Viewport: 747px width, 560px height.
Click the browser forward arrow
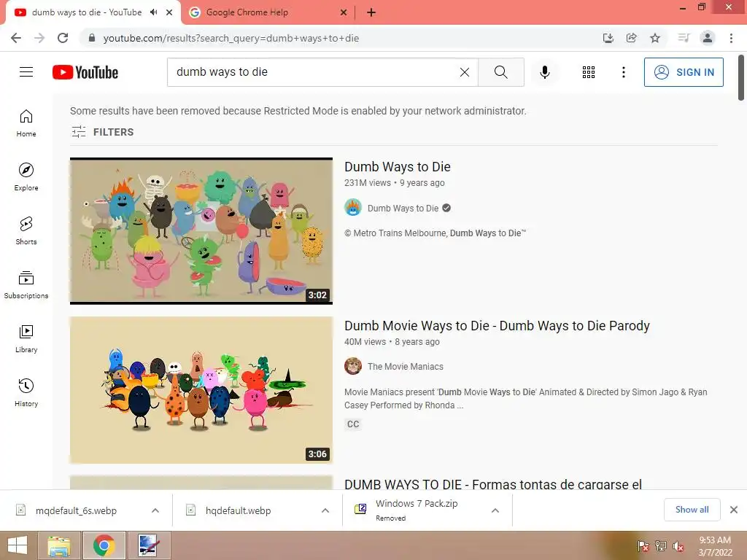[39, 38]
